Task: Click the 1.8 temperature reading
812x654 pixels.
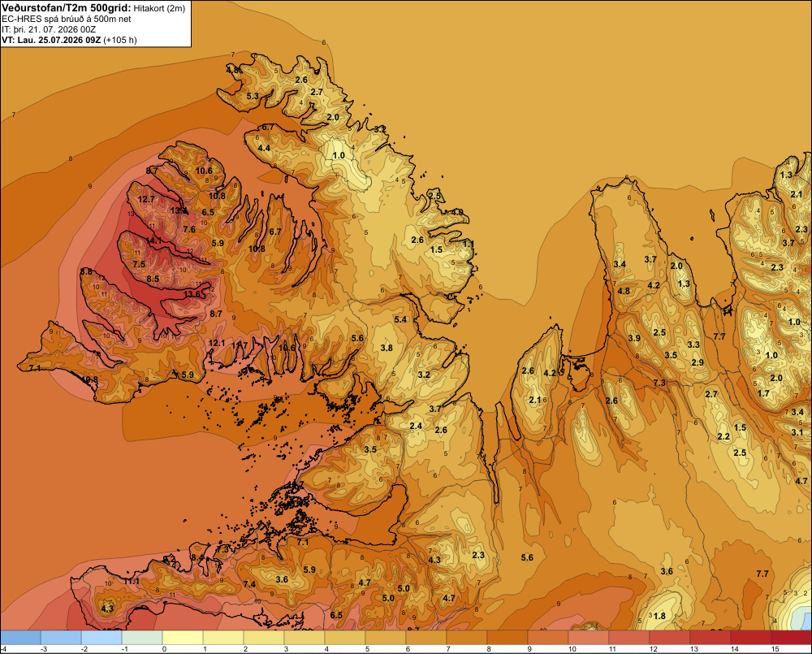Action: pos(659,616)
